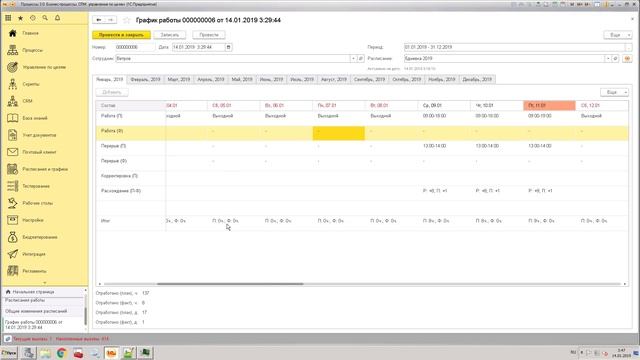Open Расписания и графики section
640x360 pixels.
44,169
